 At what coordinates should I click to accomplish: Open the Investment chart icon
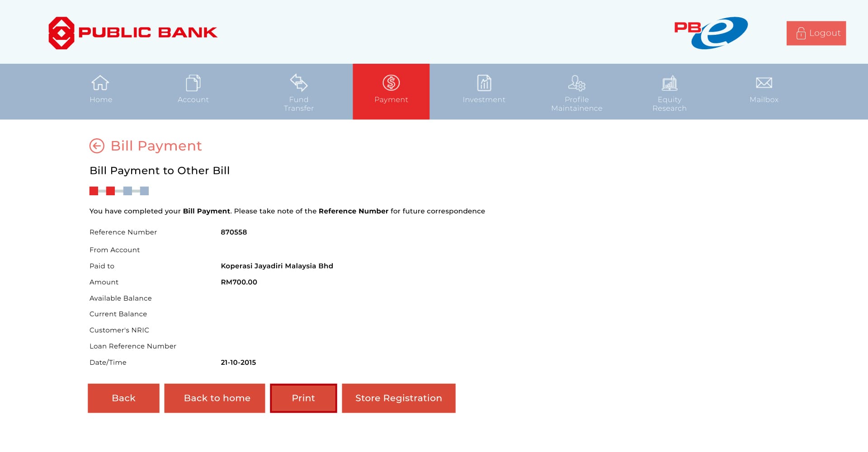point(484,83)
